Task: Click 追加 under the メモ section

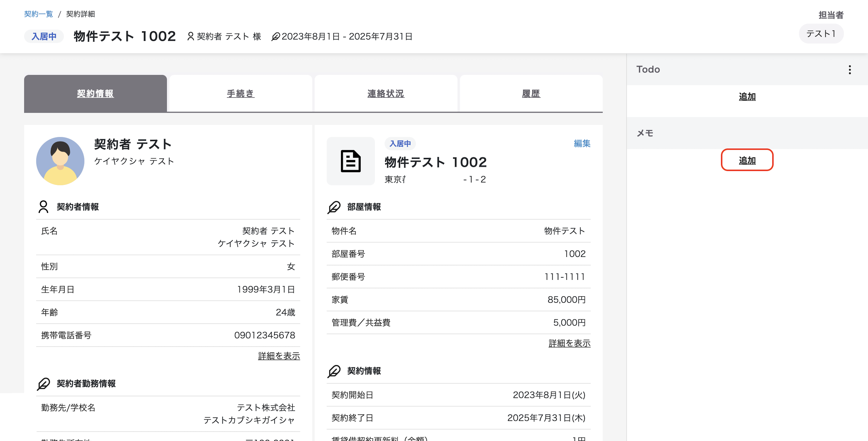Action: click(747, 160)
